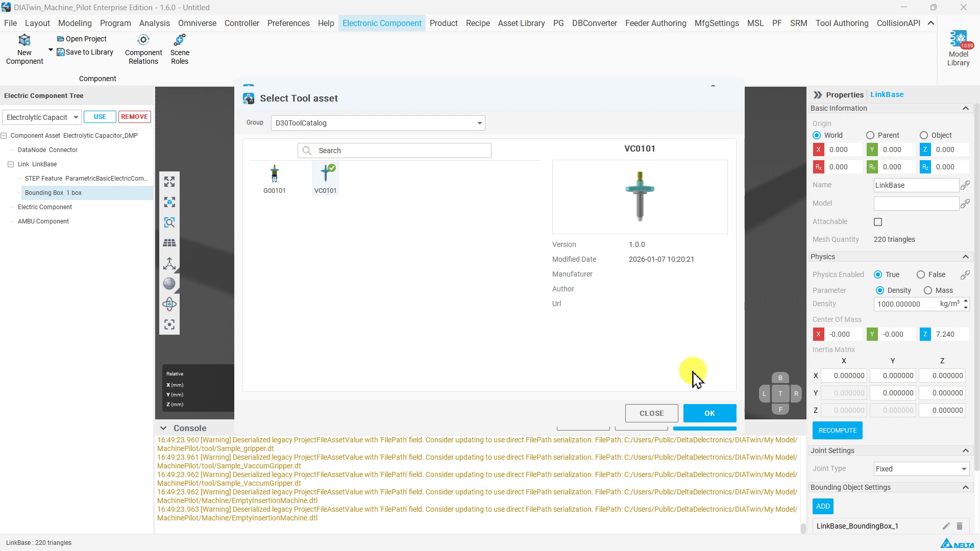Click the link icon beside Name field
The height and width of the screenshot is (551, 980).
[965, 185]
